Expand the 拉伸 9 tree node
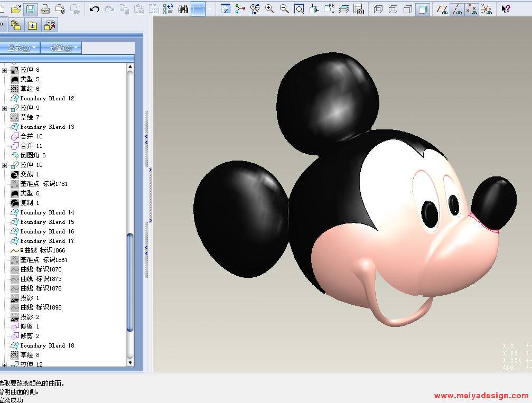This screenshot has width=532, height=403. pos(4,109)
